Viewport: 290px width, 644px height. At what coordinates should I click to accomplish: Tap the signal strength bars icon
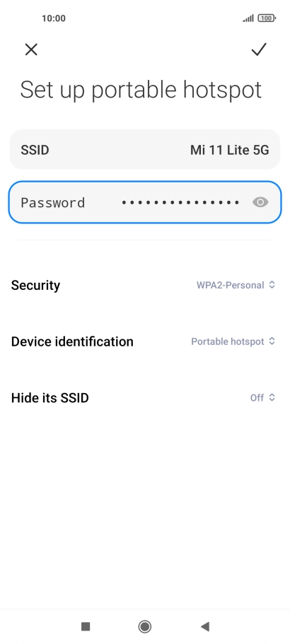coord(248,18)
